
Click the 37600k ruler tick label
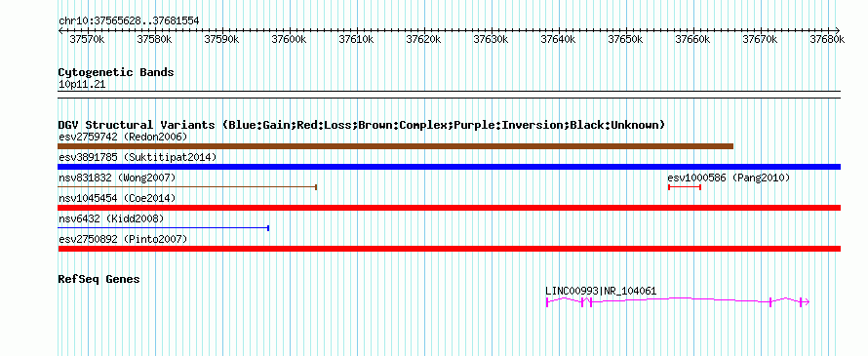tap(289, 39)
